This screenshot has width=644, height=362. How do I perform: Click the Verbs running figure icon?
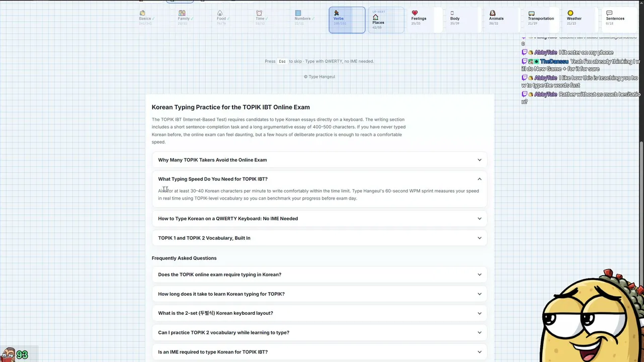pos(337,13)
